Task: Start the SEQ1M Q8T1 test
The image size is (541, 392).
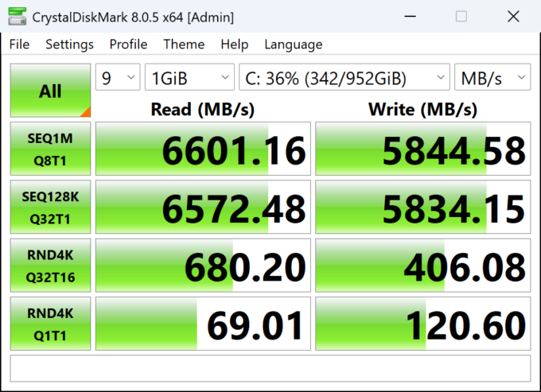Action: point(50,149)
